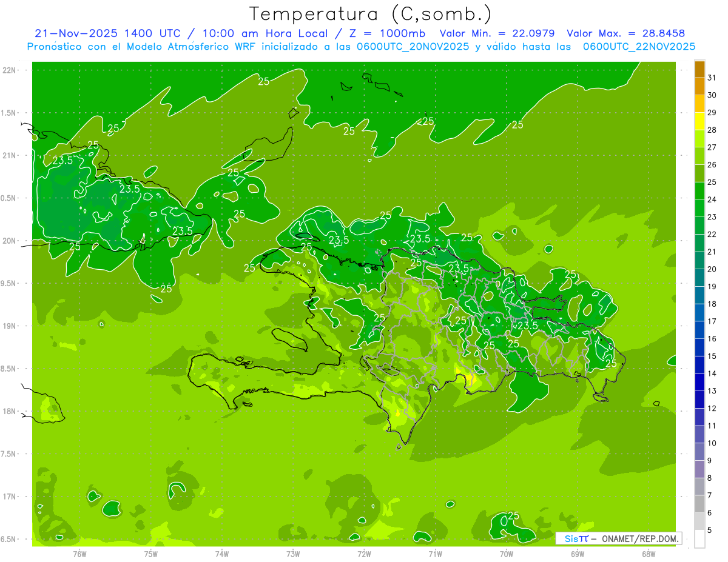Click the 74W longitude axis label
728x562 pixels.
pos(222,554)
